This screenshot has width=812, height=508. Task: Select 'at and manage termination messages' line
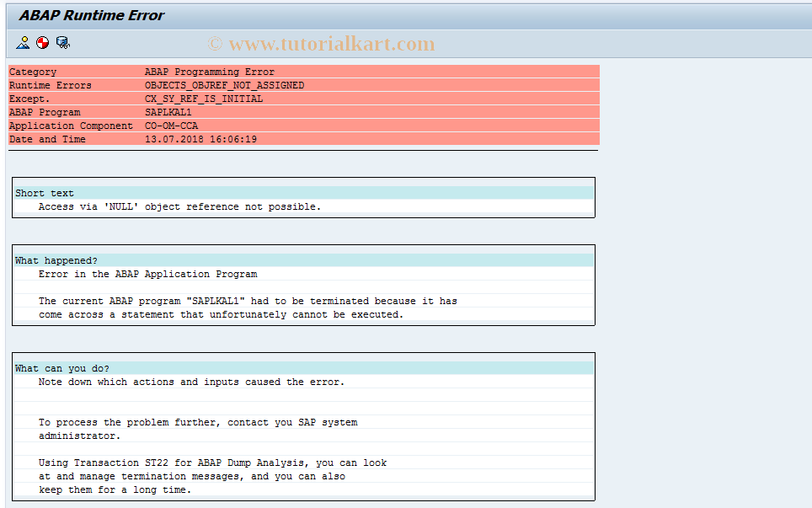click(x=191, y=476)
